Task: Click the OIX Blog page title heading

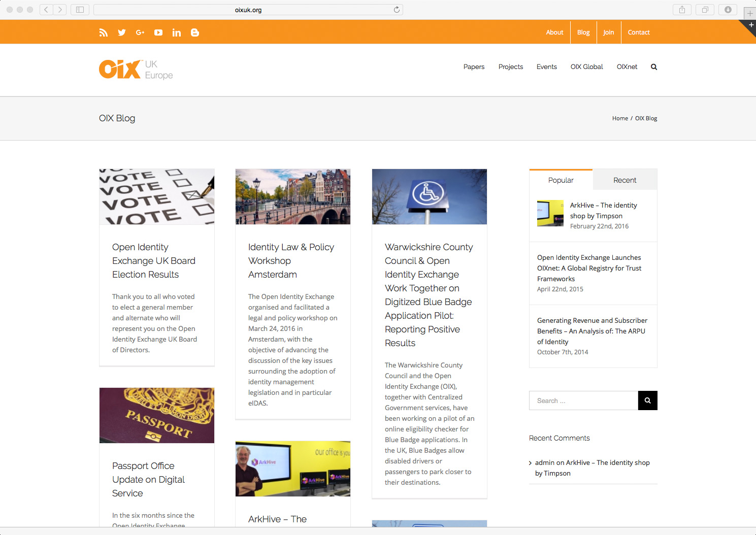Action: (117, 118)
